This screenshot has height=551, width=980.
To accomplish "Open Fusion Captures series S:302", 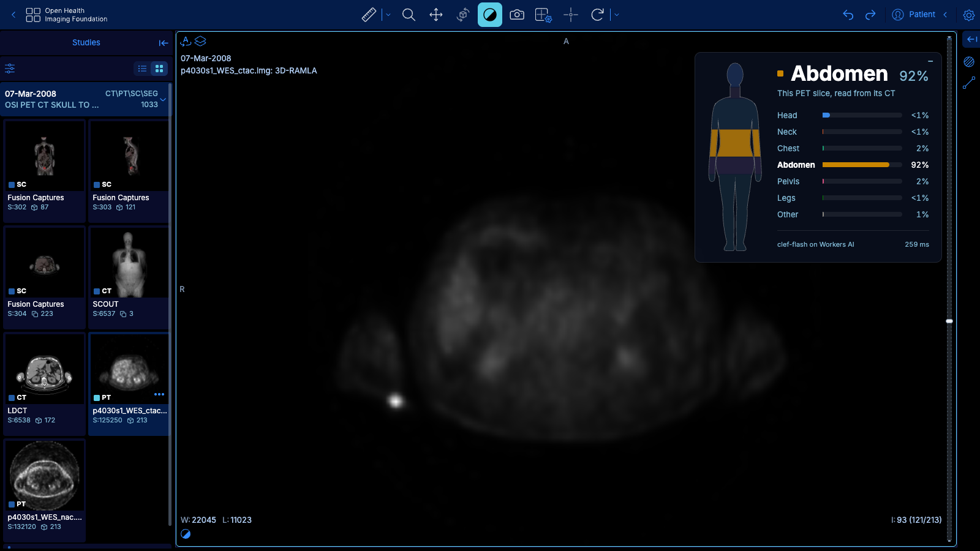I will click(44, 171).
